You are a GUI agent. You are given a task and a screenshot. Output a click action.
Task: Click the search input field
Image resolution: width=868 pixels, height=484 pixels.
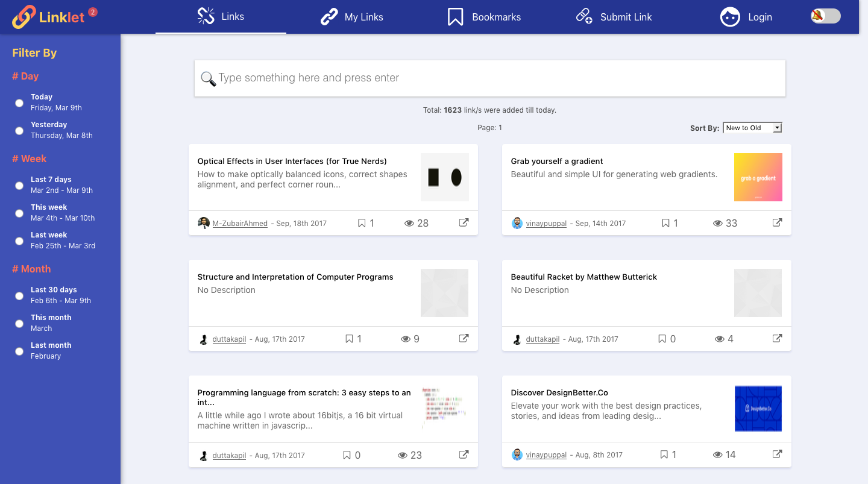click(490, 78)
